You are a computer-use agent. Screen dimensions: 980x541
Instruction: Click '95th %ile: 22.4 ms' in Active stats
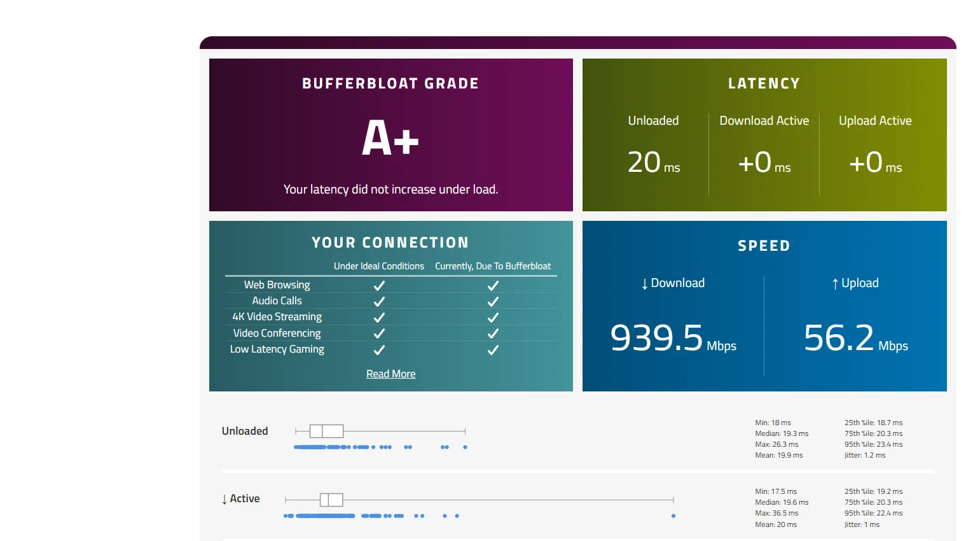(x=873, y=513)
